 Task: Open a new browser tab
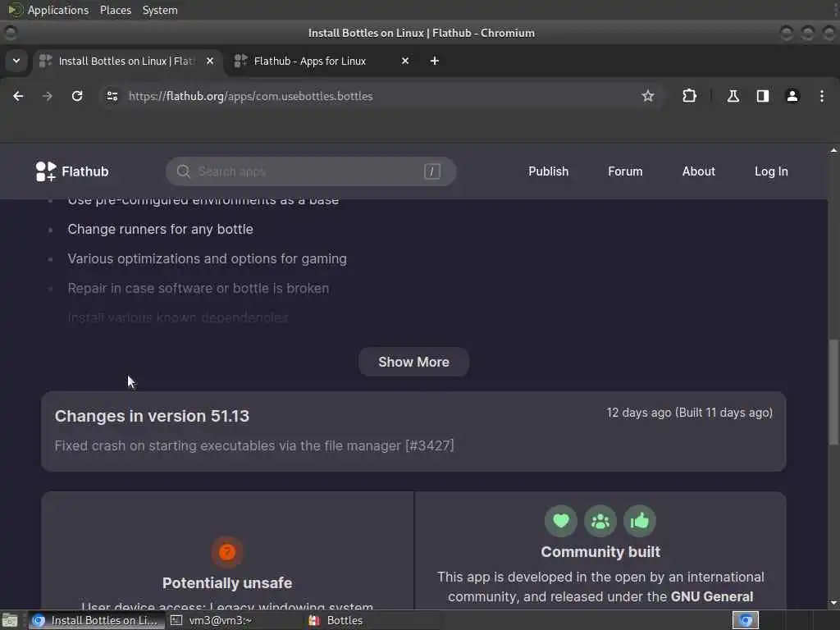point(435,61)
